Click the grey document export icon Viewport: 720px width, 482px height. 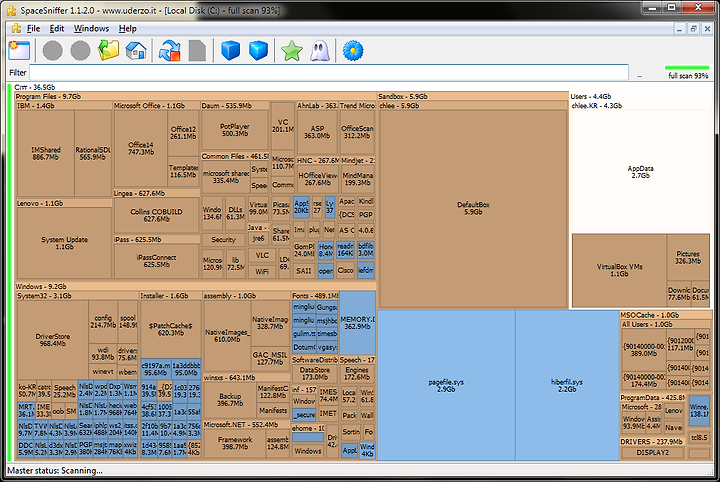tap(197, 50)
